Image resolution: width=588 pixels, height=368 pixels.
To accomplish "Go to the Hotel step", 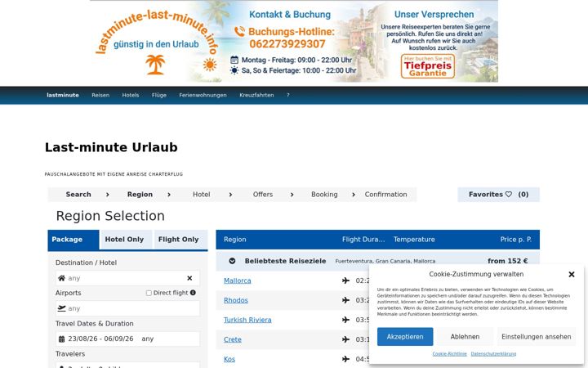I will point(202,195).
